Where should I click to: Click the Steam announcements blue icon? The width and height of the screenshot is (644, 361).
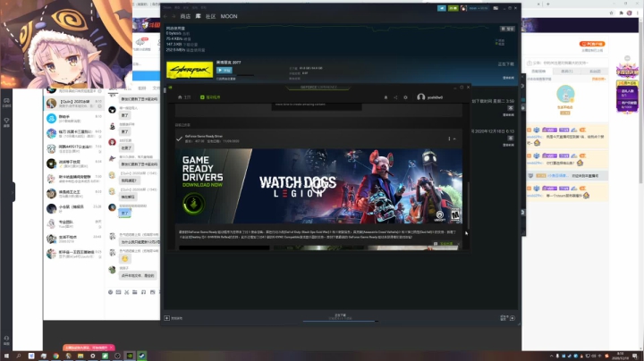click(x=442, y=8)
